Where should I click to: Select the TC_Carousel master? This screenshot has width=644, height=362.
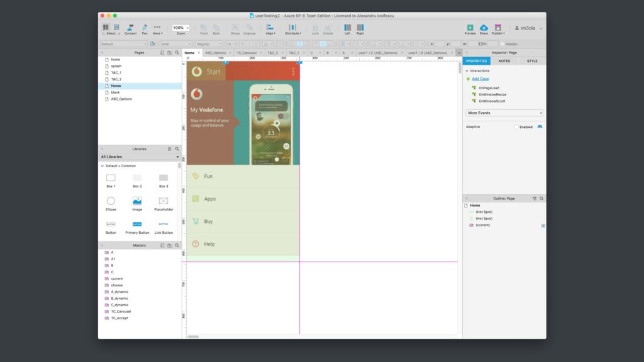tap(121, 311)
